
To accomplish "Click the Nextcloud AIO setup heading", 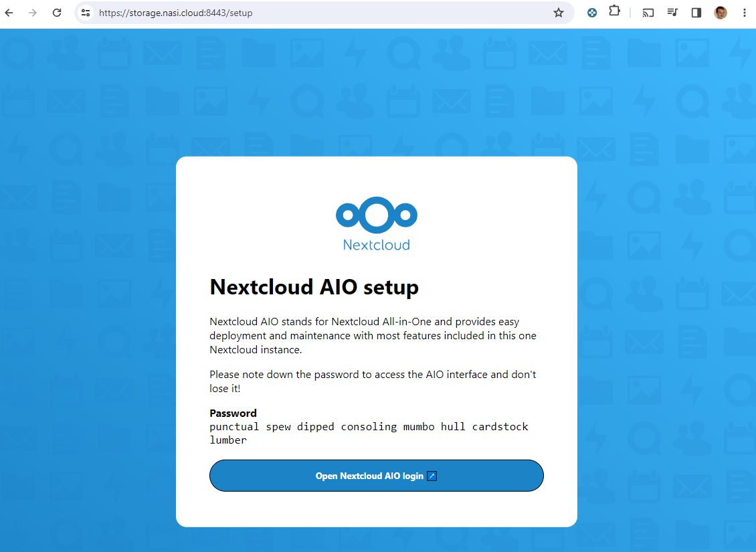I will click(314, 287).
